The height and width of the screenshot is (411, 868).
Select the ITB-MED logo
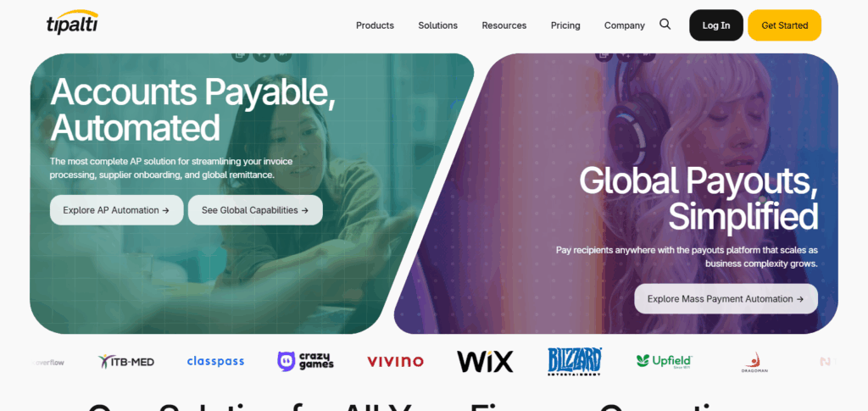[126, 362]
